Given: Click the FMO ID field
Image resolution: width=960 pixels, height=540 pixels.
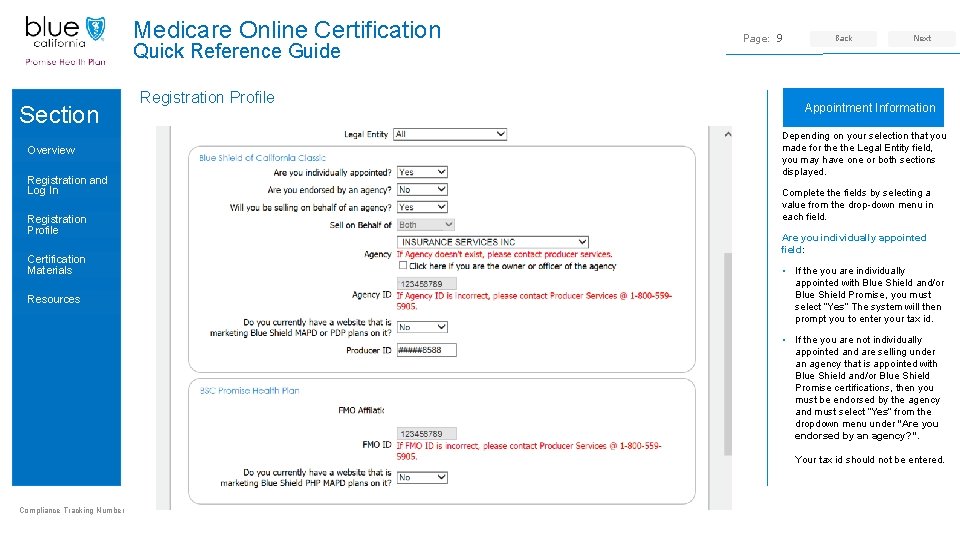Looking at the screenshot, I should click(427, 433).
